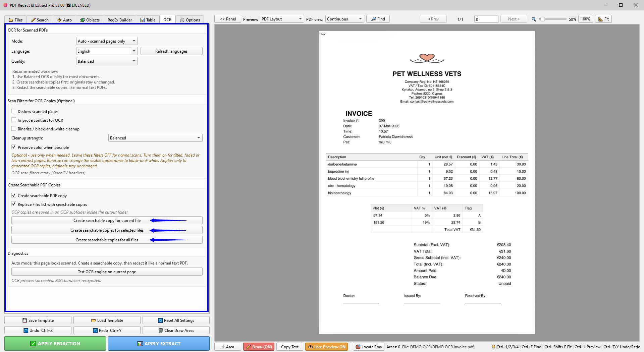The image size is (644, 352).
Task: Click the Save Template disk icon
Action: pyautogui.click(x=25, y=320)
